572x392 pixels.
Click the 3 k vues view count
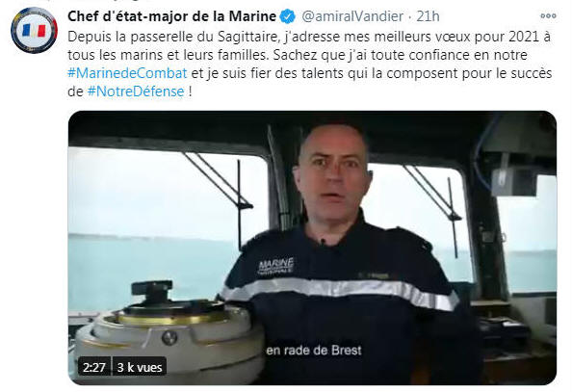(x=140, y=367)
